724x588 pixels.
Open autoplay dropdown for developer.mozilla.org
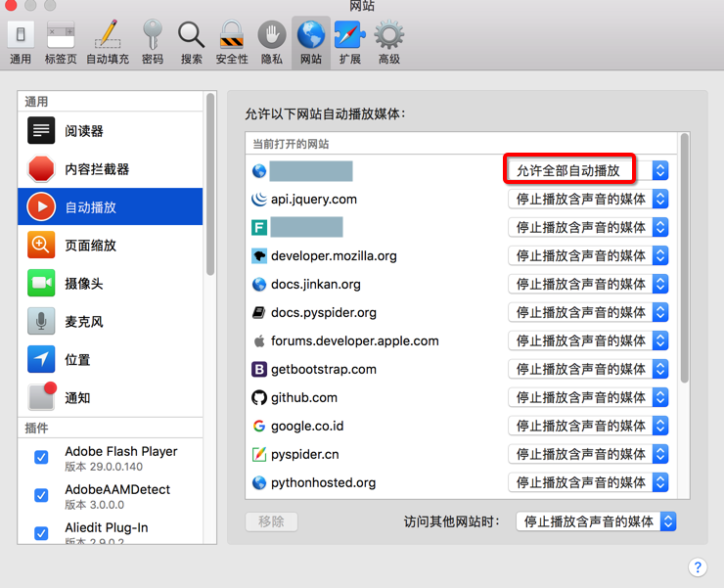[x=588, y=255]
